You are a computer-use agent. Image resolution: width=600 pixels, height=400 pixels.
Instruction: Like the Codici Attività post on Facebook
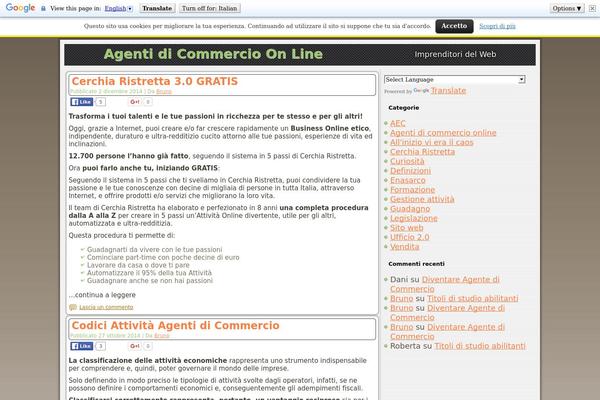click(x=82, y=346)
